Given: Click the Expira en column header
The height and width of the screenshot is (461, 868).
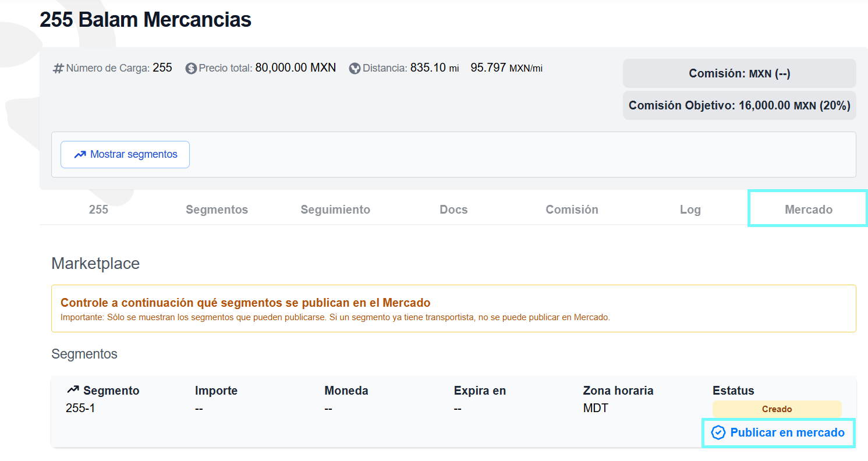Looking at the screenshot, I should point(480,391).
